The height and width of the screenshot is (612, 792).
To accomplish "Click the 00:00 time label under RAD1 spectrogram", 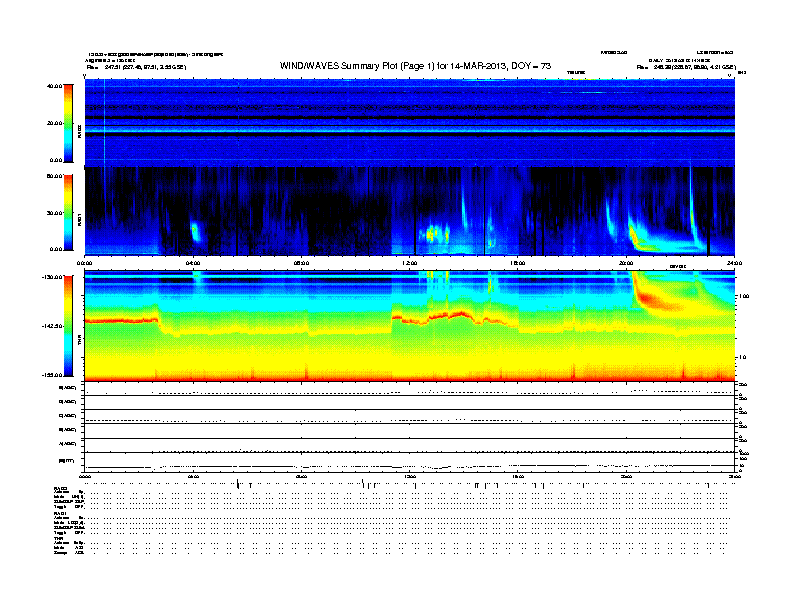I will pos(84,263).
